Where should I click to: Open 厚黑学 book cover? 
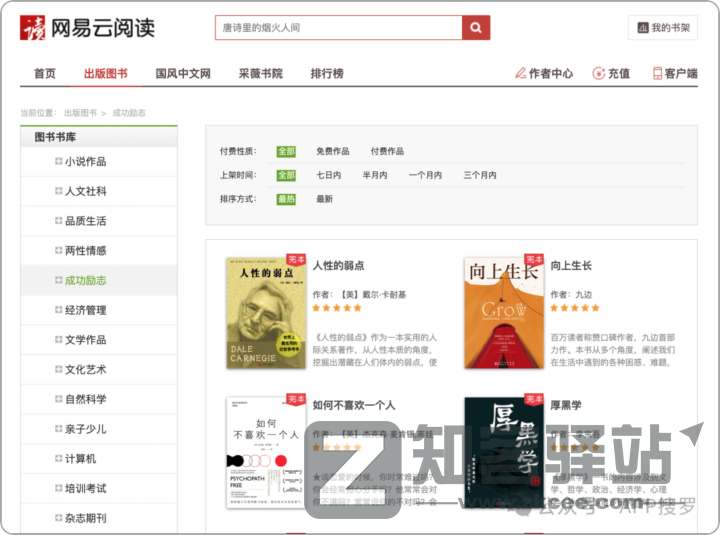tap(504, 453)
